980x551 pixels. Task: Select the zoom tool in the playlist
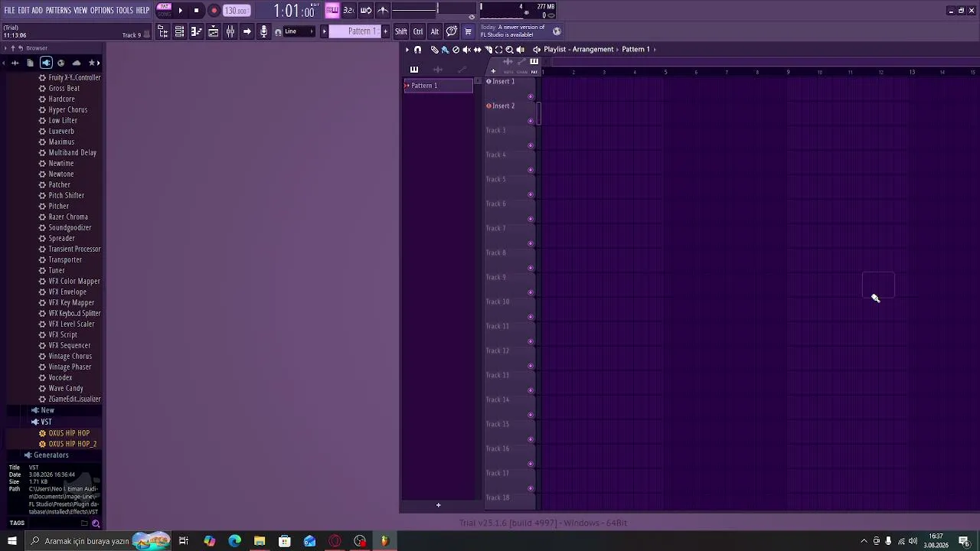point(509,50)
